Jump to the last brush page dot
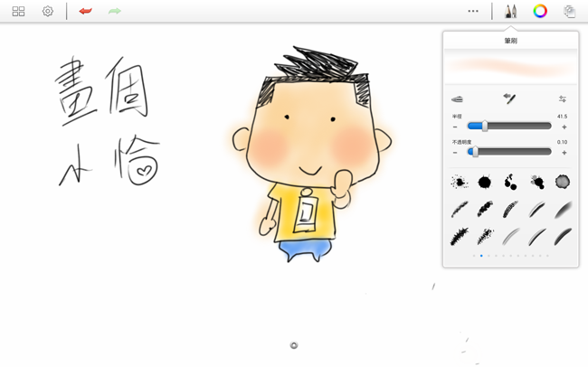Screen dimensions: 588x367 (x=547, y=256)
